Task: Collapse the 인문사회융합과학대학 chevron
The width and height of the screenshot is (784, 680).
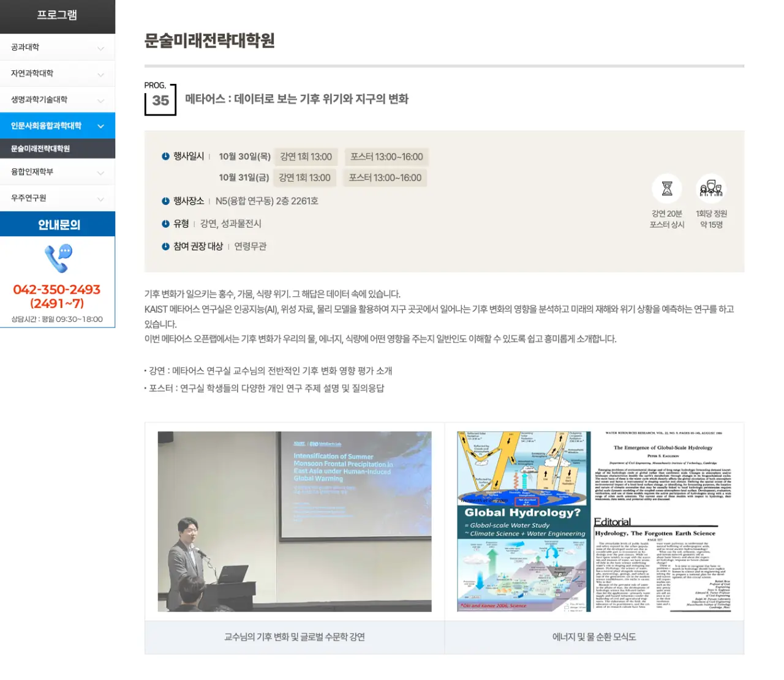Action: 101,126
